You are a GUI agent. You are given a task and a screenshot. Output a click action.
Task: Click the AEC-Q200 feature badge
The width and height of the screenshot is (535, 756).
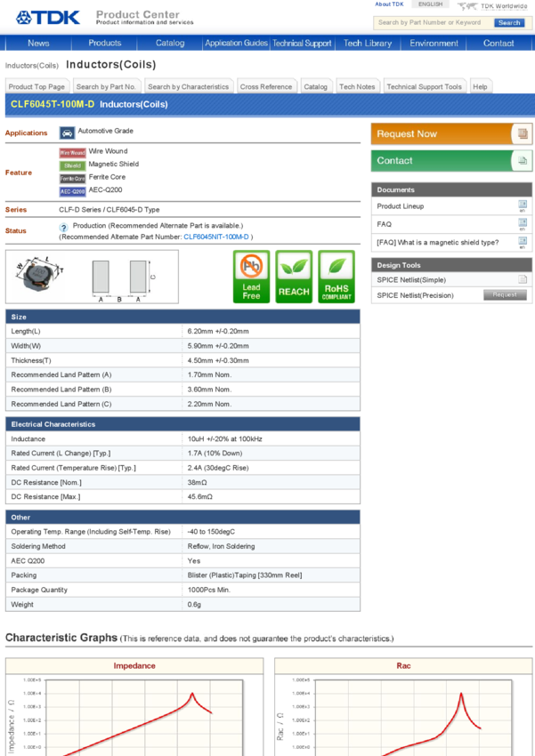tap(72, 191)
